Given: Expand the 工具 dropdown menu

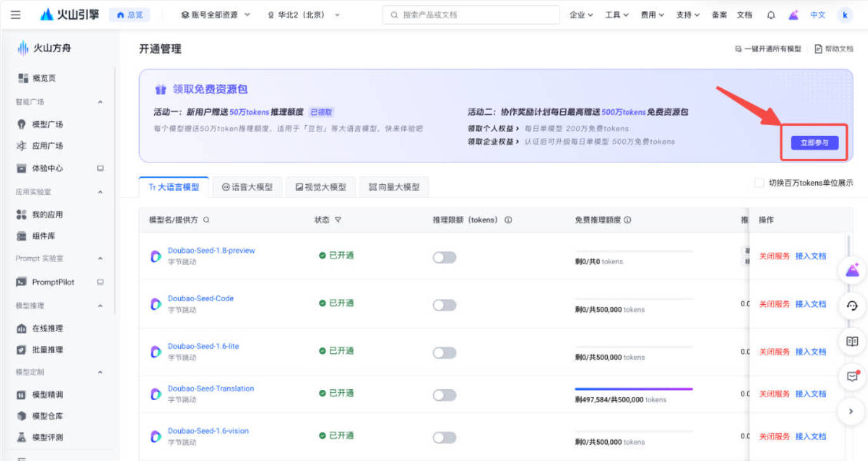Looking at the screenshot, I should tap(617, 15).
